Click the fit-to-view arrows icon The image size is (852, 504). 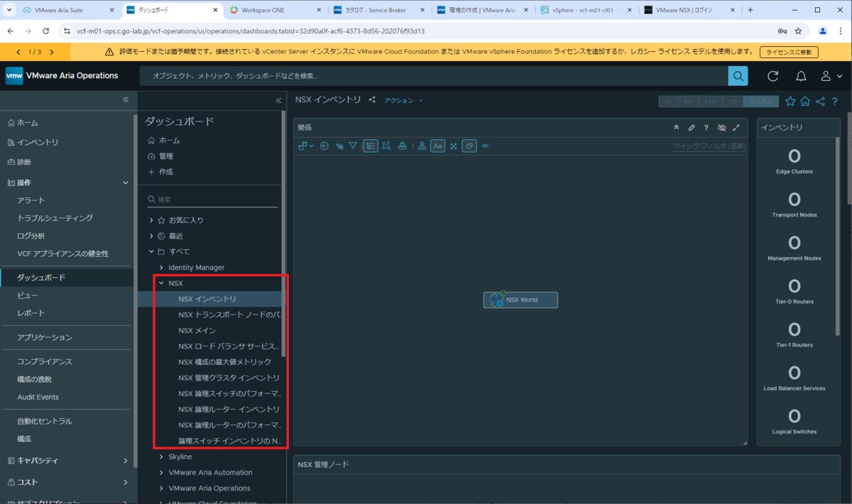(x=454, y=146)
